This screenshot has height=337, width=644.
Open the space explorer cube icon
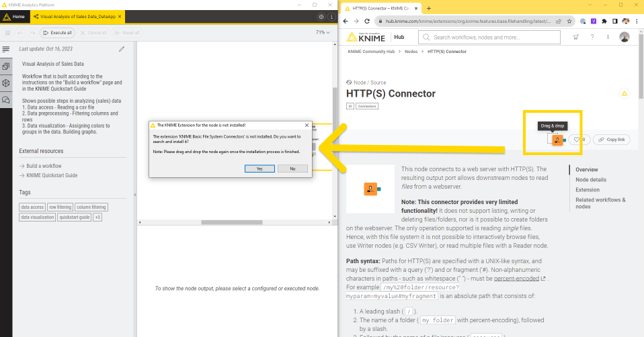[x=6, y=83]
